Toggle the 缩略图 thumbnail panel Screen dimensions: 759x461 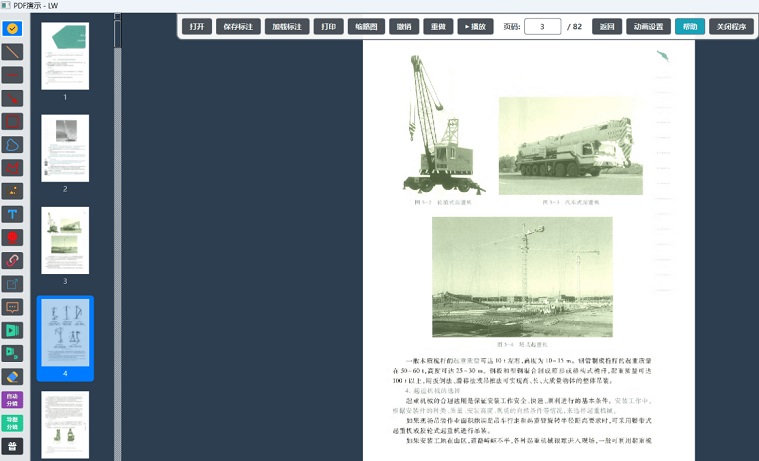[367, 27]
